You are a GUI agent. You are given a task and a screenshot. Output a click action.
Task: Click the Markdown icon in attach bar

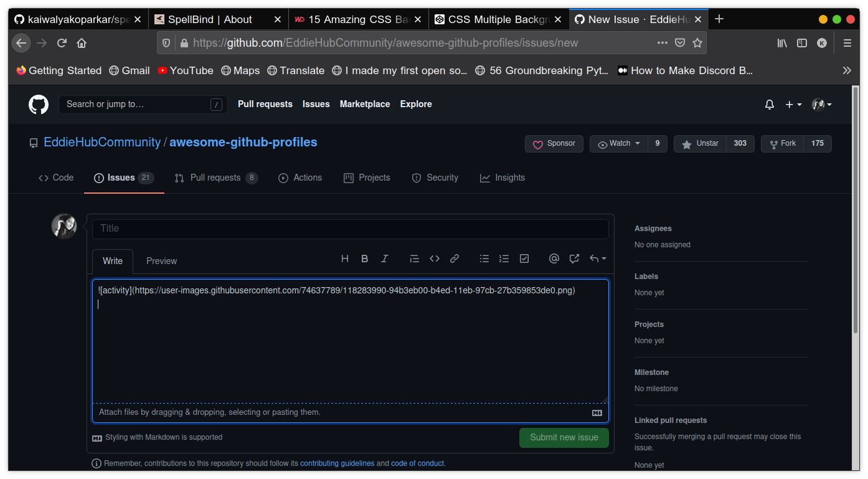(597, 412)
